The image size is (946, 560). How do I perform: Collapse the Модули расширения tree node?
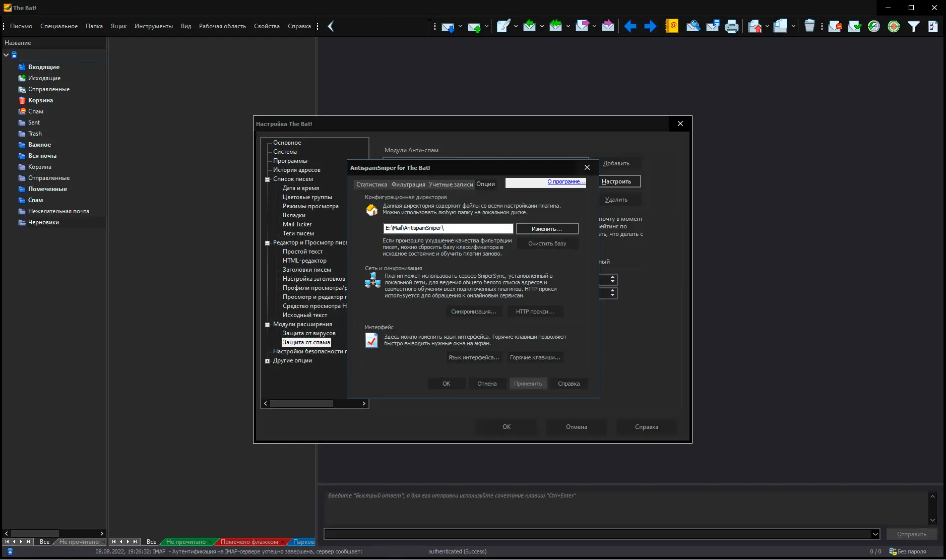pyautogui.click(x=268, y=325)
